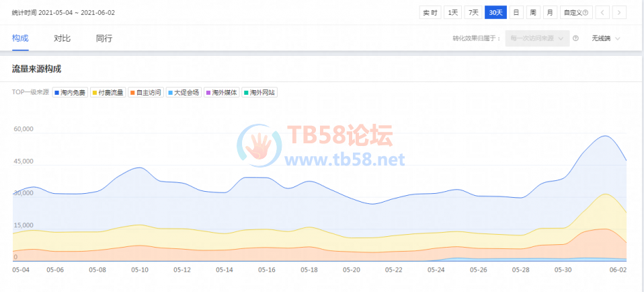
Task: Click question mark icon next to conversion dropdown
Action: pyautogui.click(x=576, y=38)
